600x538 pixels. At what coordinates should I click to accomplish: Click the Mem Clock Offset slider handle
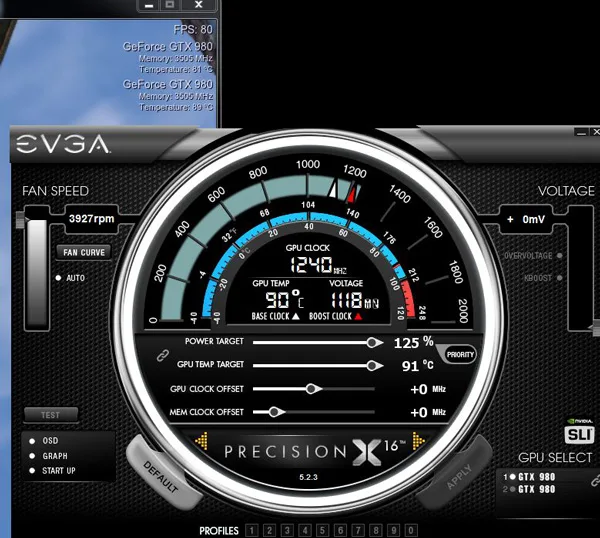point(275,412)
